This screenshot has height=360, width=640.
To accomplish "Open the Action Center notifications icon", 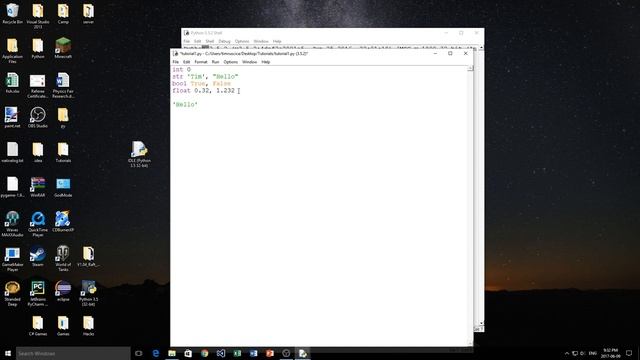I will pos(629,353).
